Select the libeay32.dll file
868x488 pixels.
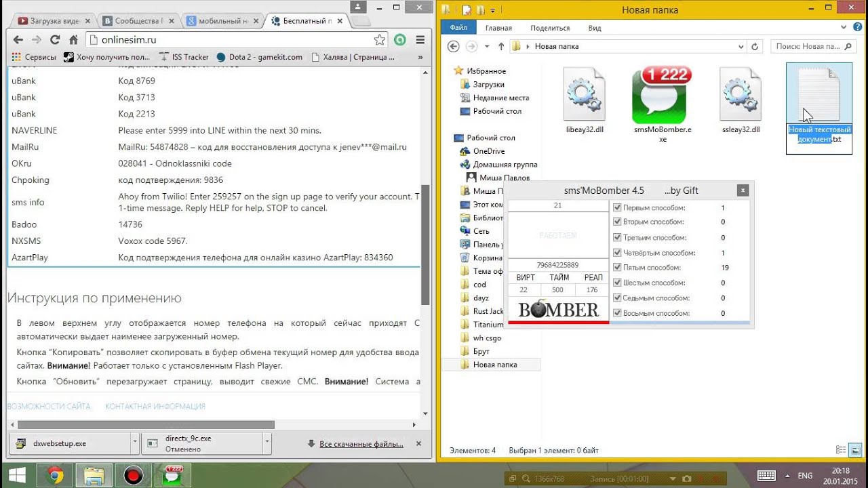[585, 100]
